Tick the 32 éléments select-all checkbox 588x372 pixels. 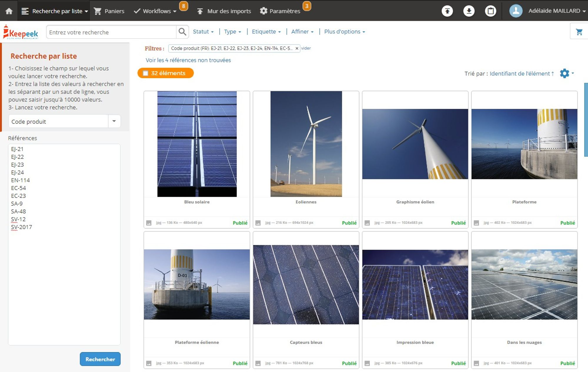pos(146,73)
